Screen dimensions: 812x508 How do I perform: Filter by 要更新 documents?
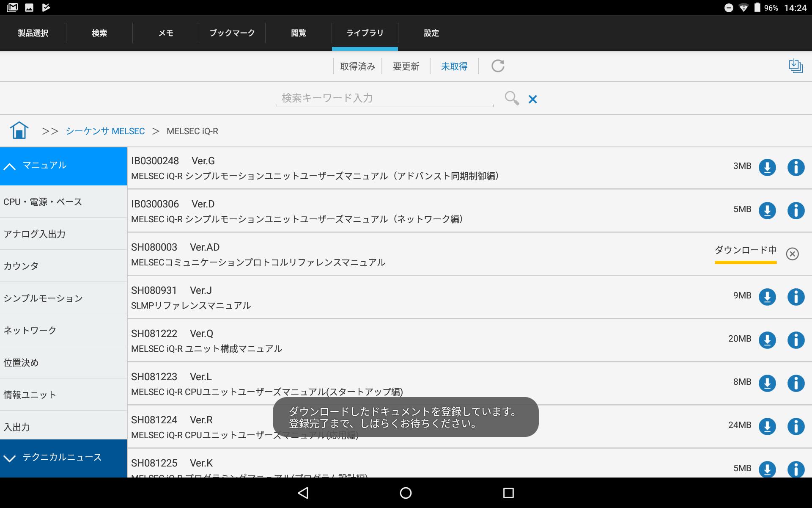point(406,66)
